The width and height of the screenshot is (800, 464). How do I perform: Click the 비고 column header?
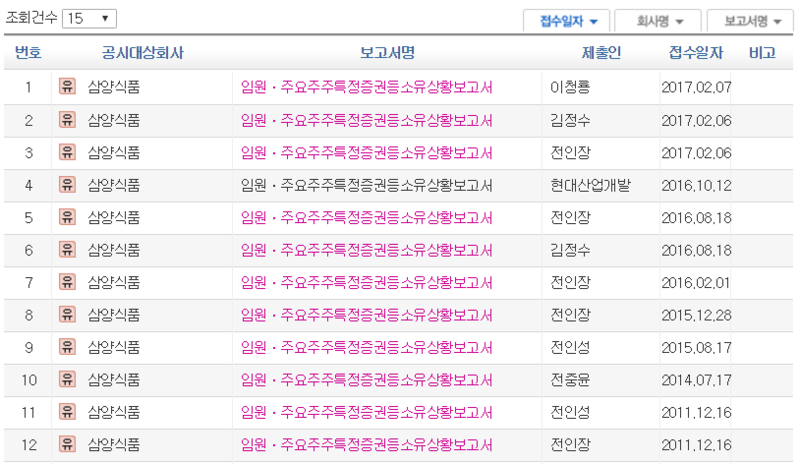click(762, 53)
